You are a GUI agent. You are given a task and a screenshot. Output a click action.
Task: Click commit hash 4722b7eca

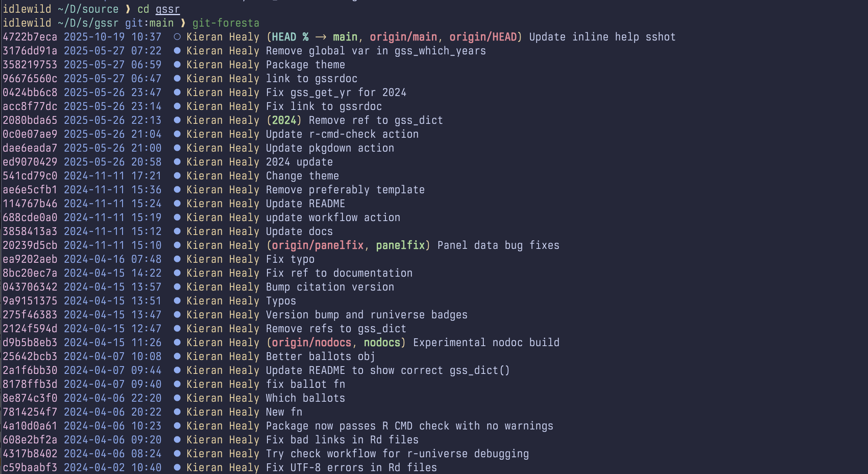tap(30, 37)
